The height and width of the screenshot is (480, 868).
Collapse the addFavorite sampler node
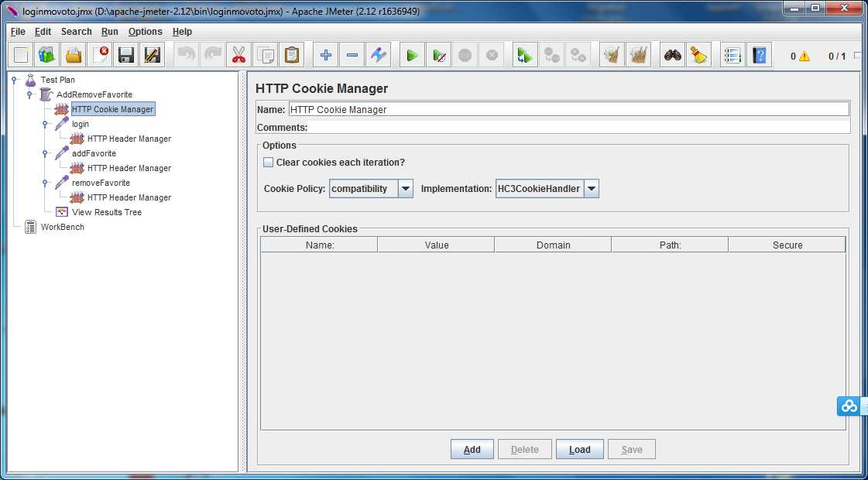click(46, 153)
